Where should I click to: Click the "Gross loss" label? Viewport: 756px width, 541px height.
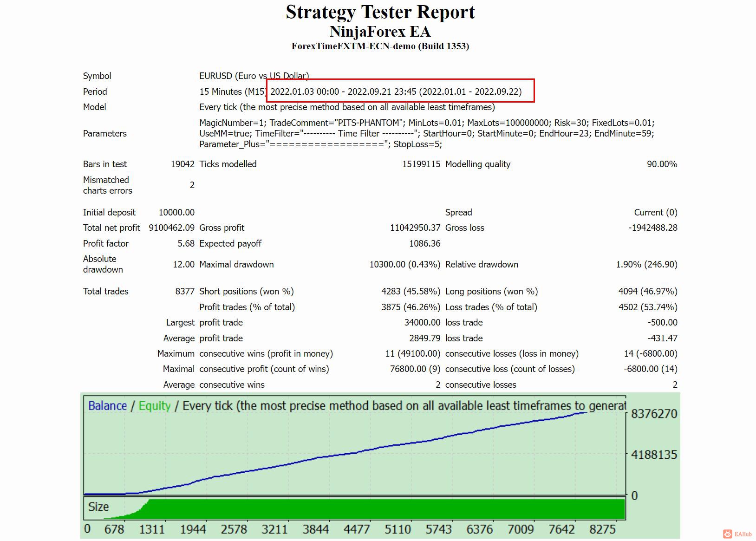[465, 228]
